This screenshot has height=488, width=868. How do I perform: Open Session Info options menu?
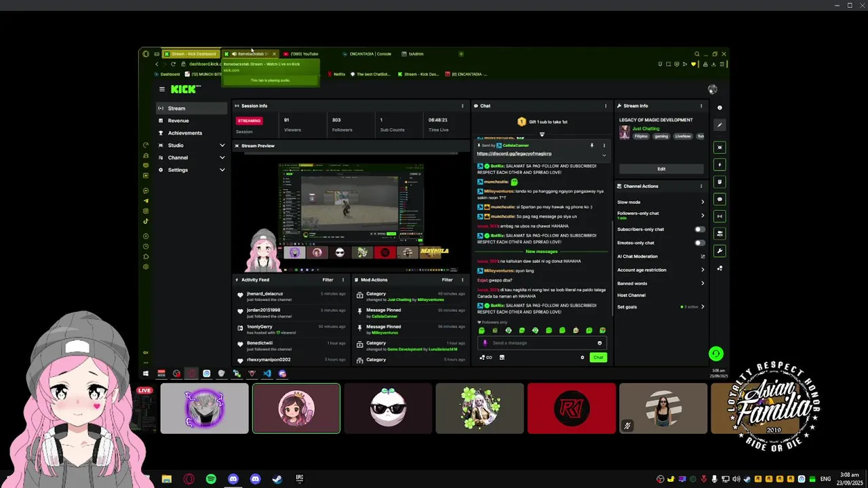tap(462, 106)
